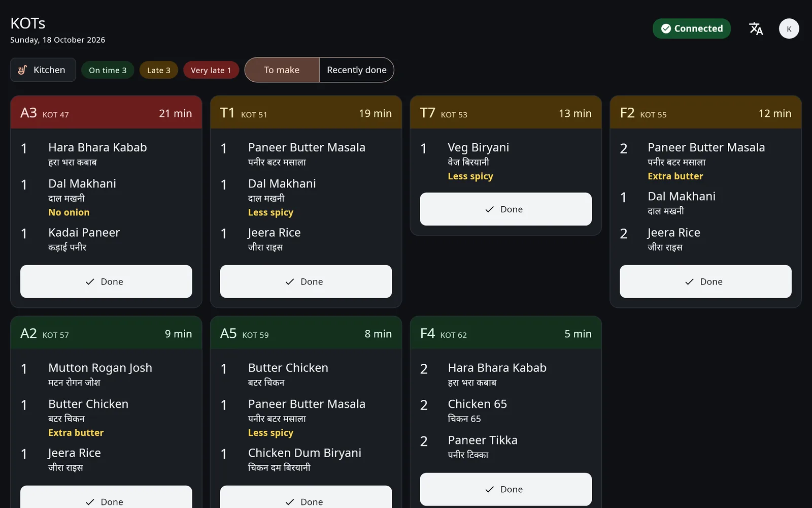Select Jeera Rice in T1 card

pyautogui.click(x=274, y=233)
